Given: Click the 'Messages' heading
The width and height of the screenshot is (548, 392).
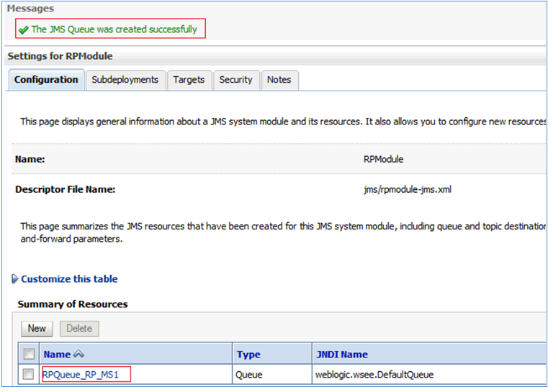Looking at the screenshot, I should [x=30, y=9].
